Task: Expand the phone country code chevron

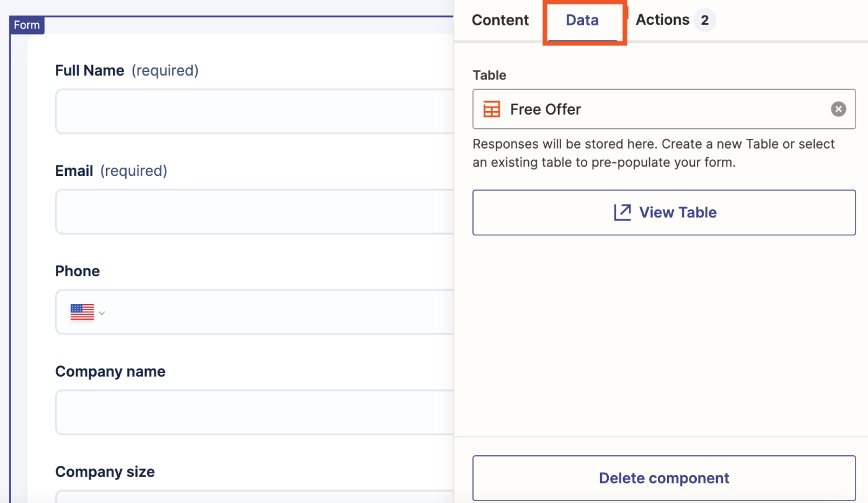Action: tap(102, 313)
